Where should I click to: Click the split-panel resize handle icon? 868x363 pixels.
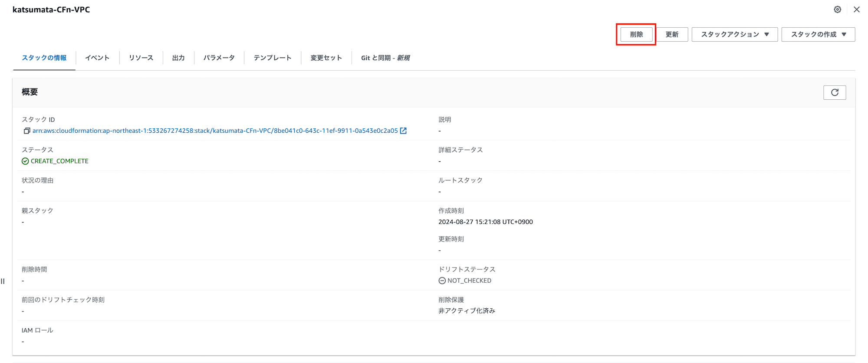tap(3, 281)
